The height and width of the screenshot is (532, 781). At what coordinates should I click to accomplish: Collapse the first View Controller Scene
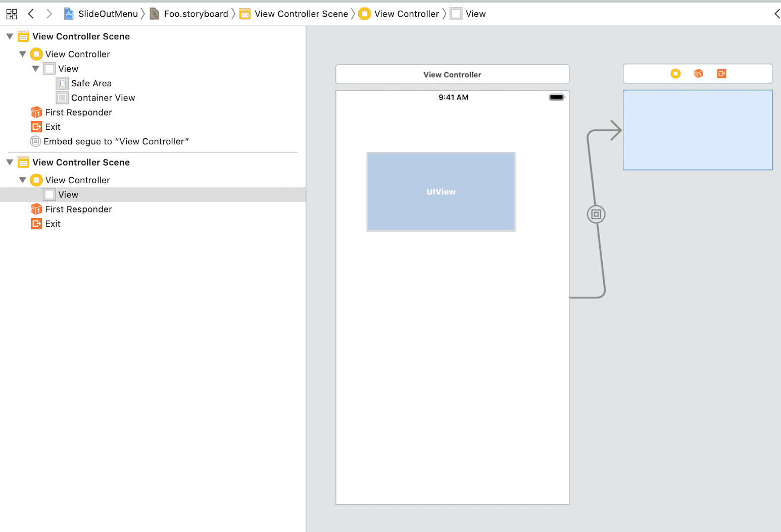(x=10, y=36)
